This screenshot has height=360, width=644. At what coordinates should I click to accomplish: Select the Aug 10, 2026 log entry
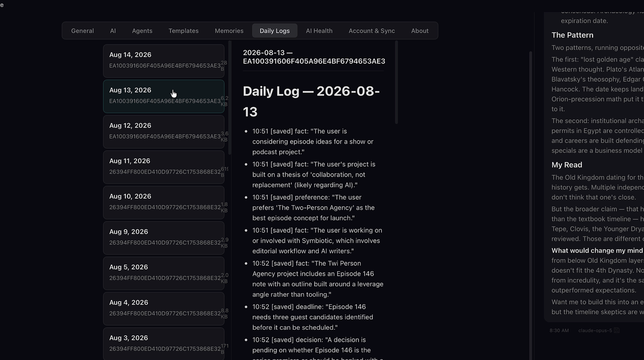point(164,203)
